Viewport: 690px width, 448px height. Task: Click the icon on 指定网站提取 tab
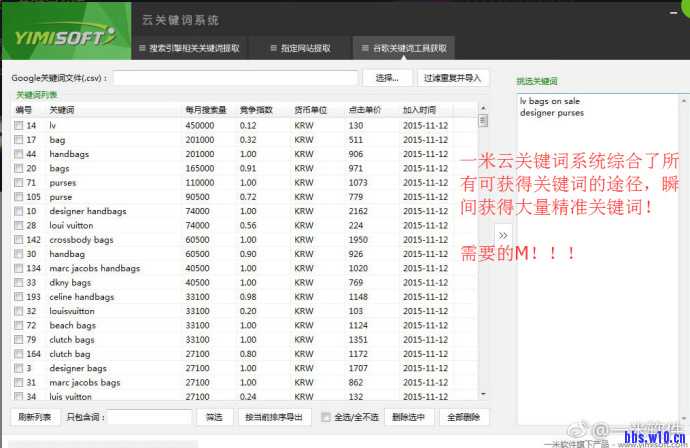(275, 47)
